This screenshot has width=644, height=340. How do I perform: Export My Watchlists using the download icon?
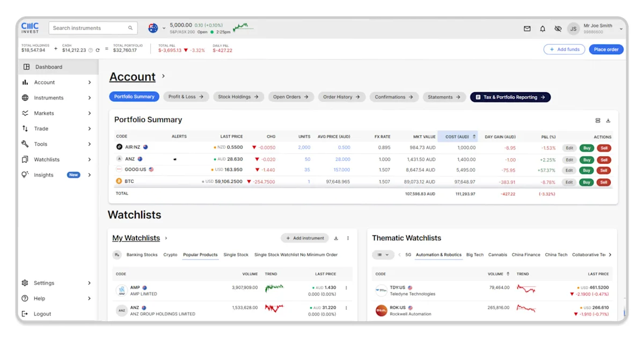point(337,238)
